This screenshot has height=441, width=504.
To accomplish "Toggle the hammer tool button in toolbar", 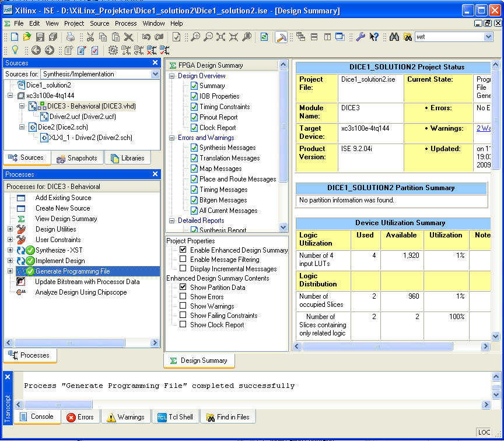I will [281, 37].
